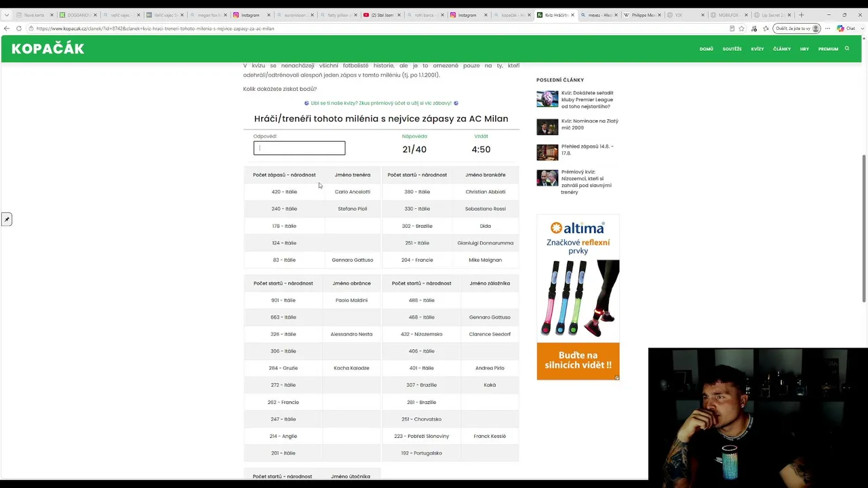Select the 'Alessandro Nesta' defender cell

pyautogui.click(x=351, y=334)
